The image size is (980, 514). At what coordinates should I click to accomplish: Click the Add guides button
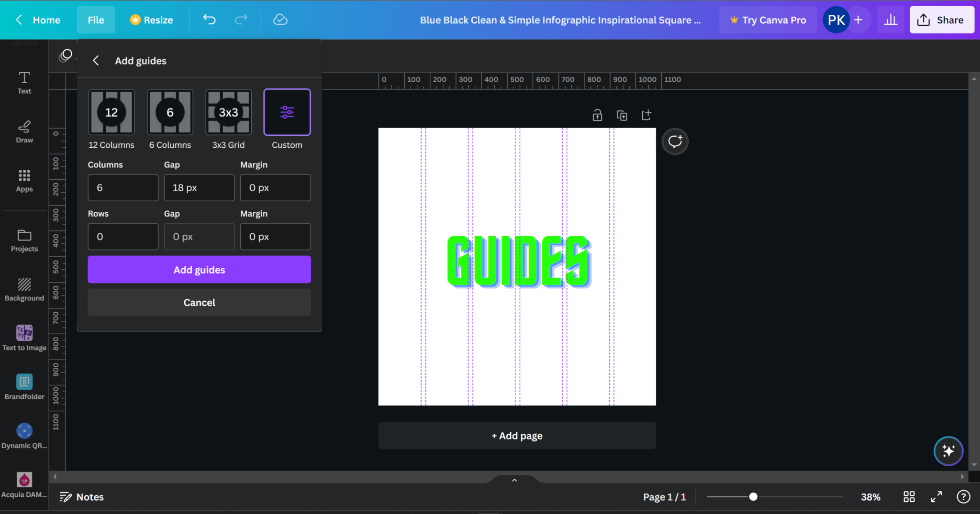click(199, 269)
